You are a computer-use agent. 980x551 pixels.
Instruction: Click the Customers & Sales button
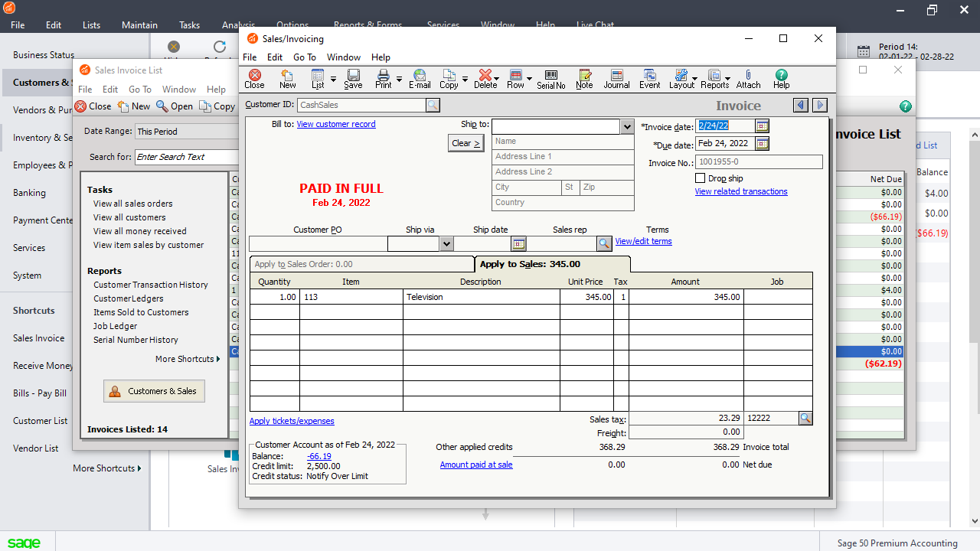point(154,391)
